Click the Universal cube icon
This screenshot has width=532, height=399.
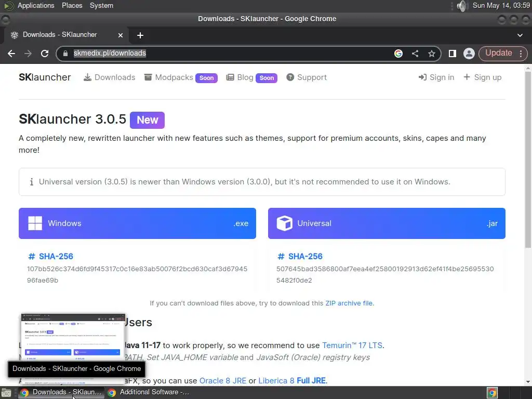(x=284, y=223)
